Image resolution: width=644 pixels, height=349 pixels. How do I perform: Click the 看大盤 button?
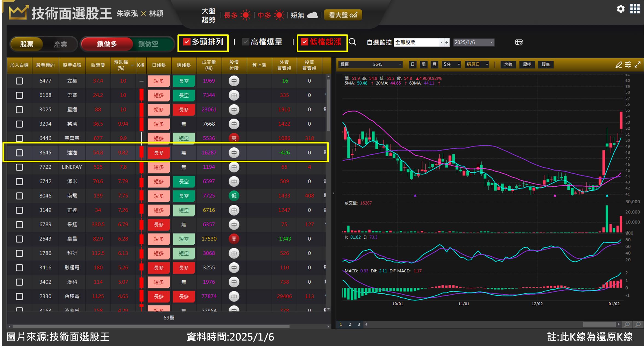pos(343,15)
